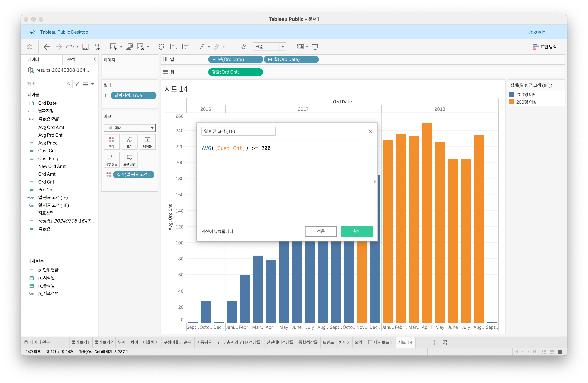Click the 적용 button

coord(320,231)
